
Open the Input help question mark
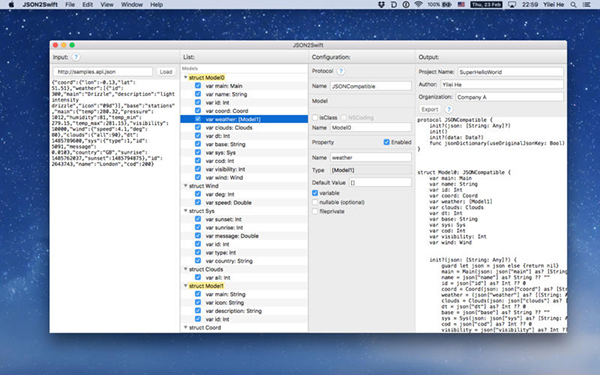click(76, 57)
